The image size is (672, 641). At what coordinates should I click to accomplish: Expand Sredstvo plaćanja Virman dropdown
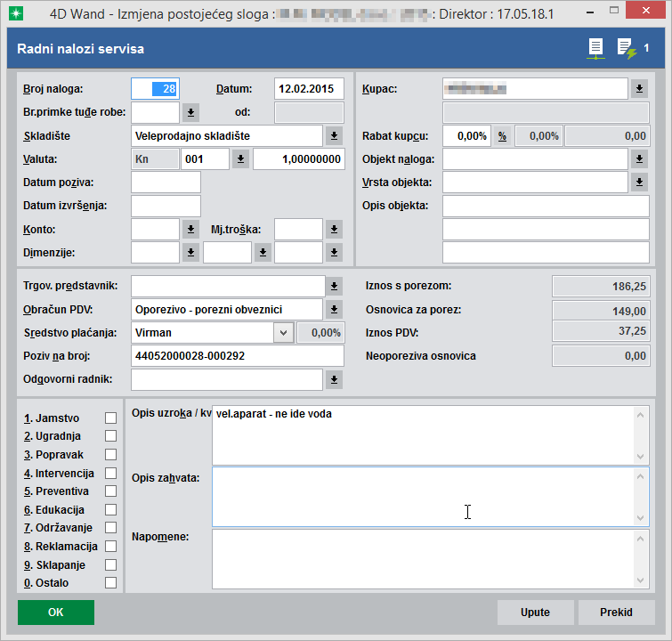pos(283,333)
